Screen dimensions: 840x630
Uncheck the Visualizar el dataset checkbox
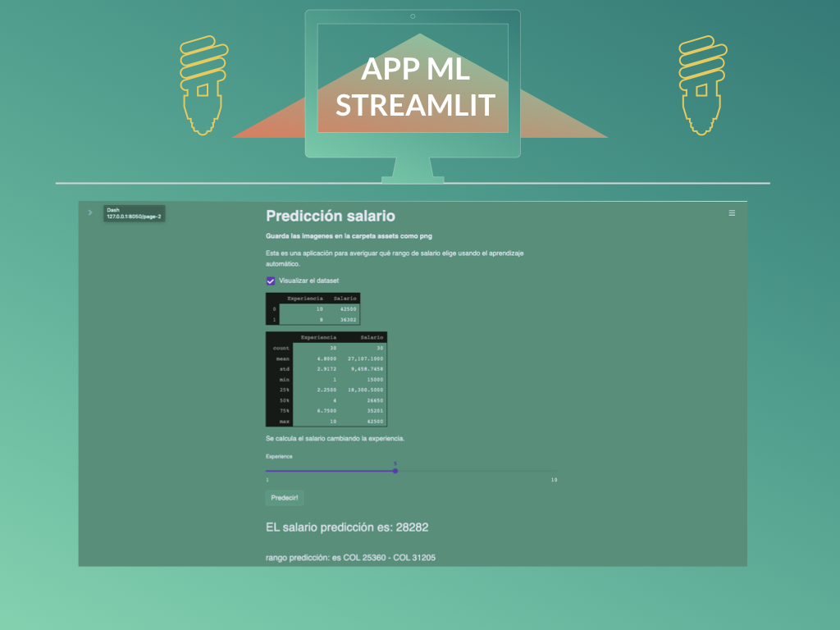tap(271, 281)
